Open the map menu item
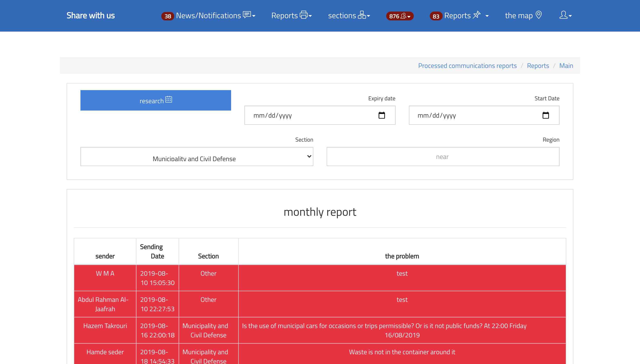Image resolution: width=640 pixels, height=364 pixels. [x=519, y=16]
